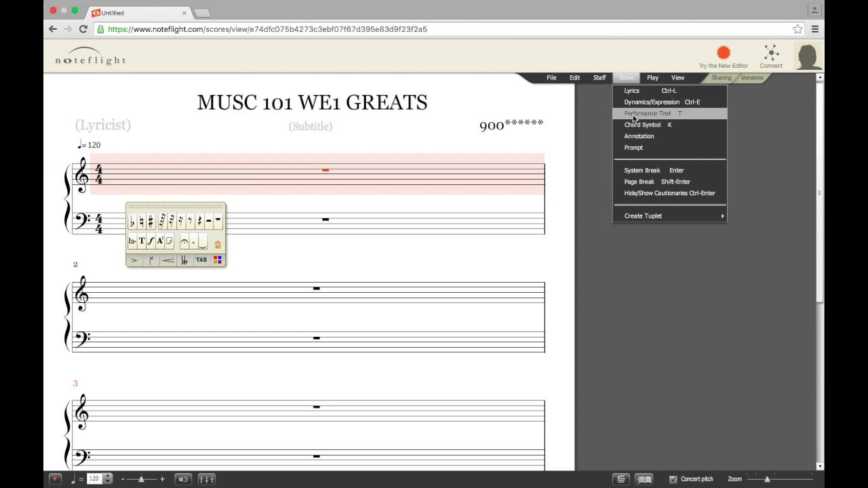The width and height of the screenshot is (868, 488).
Task: Choose the half rest in the palette
Action: point(209,221)
